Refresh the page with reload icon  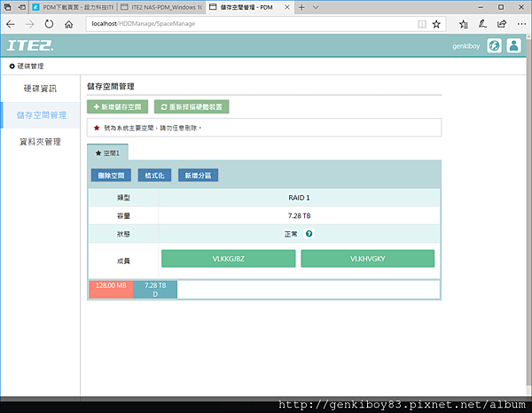[49, 24]
